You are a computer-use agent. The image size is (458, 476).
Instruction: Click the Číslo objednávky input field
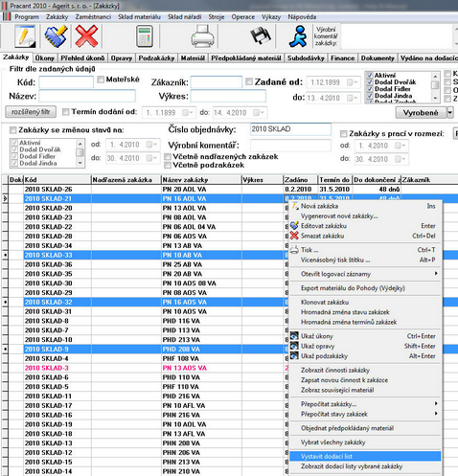[x=290, y=129]
